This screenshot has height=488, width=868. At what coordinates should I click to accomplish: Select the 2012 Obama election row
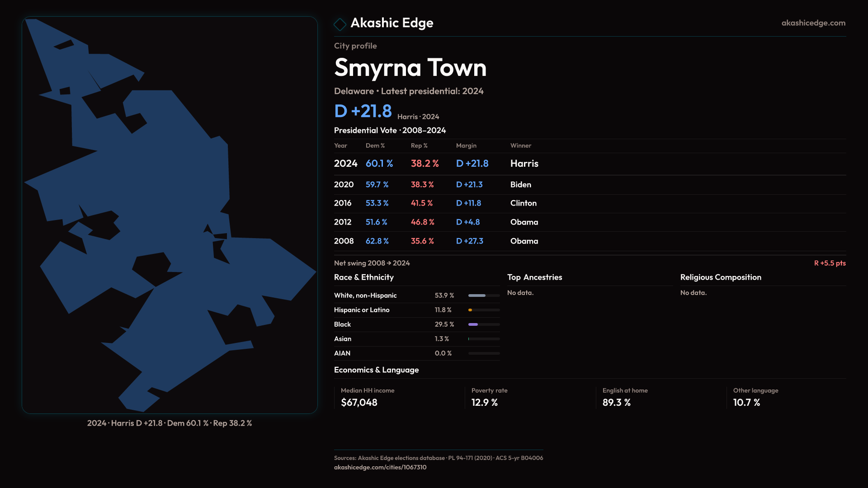click(x=436, y=222)
